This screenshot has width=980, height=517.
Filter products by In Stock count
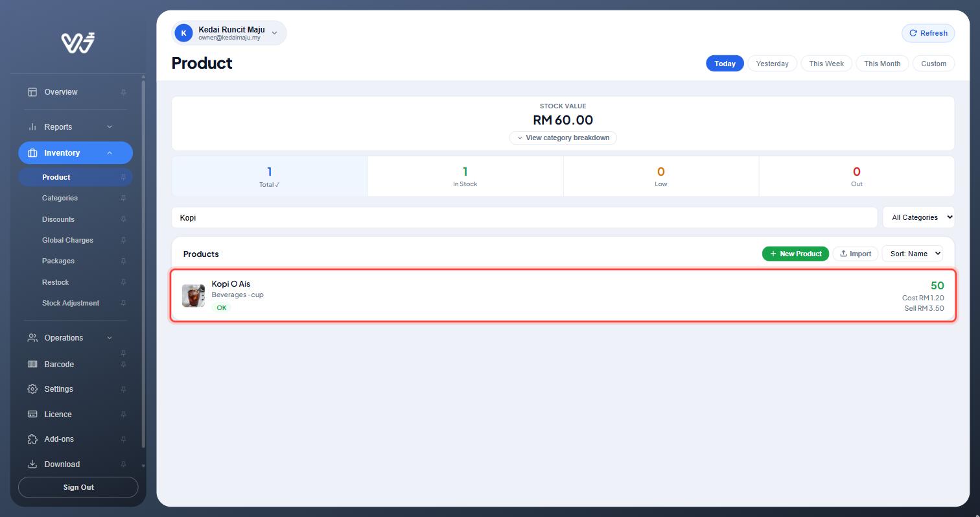click(x=465, y=176)
